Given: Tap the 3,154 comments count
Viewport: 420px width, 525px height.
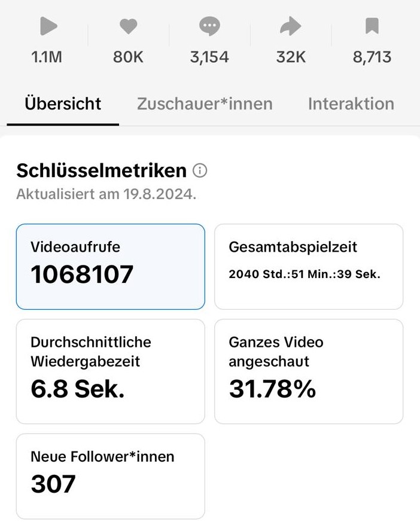Looking at the screenshot, I should pos(209,57).
